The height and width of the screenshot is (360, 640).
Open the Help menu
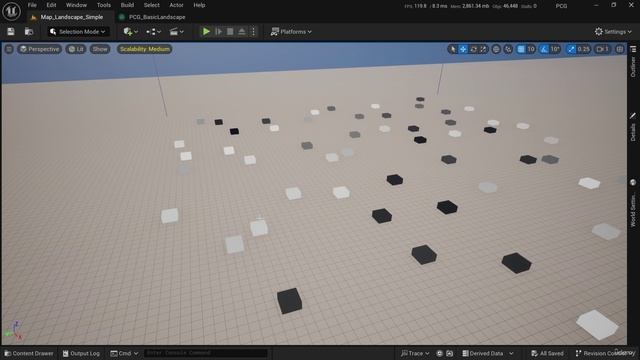click(199, 5)
